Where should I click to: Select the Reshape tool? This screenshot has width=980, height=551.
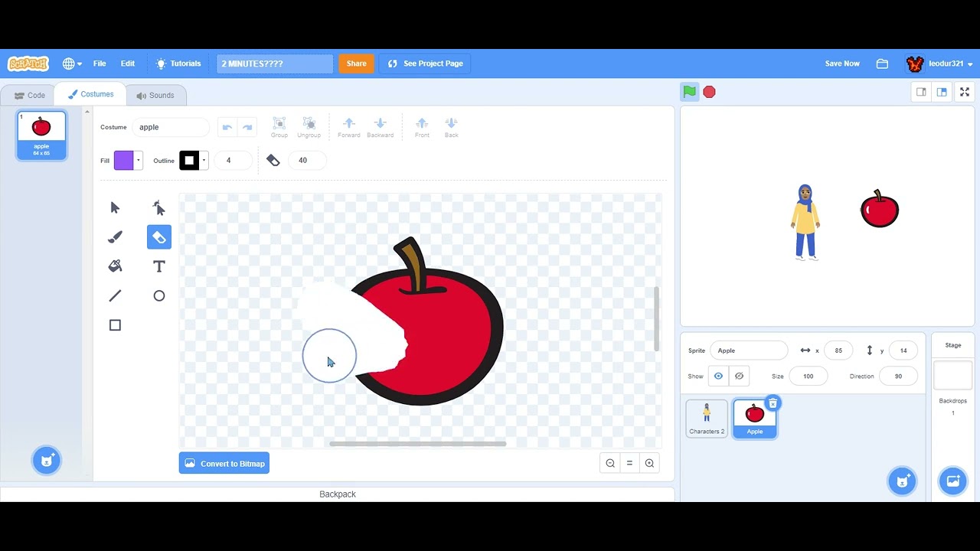[159, 207]
